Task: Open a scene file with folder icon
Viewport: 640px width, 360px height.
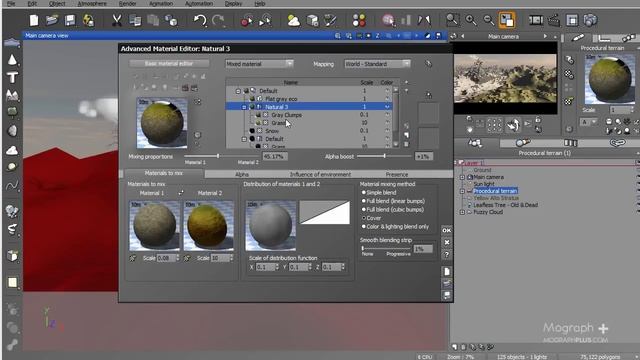Action: point(52,20)
